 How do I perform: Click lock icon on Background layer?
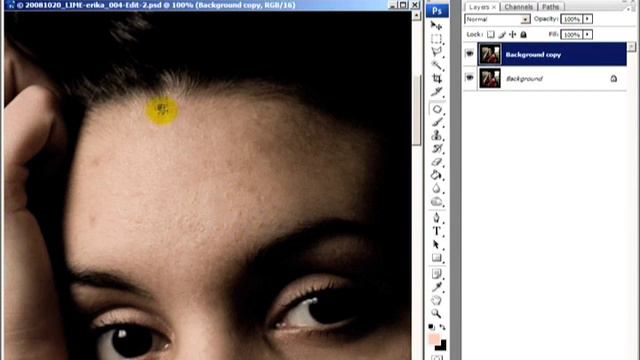[x=613, y=78]
